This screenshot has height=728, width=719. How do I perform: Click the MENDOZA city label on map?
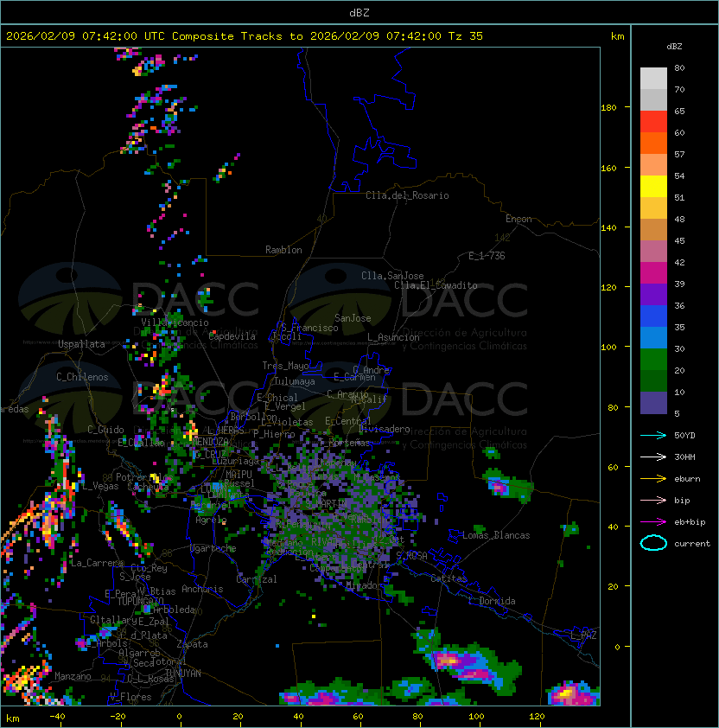[210, 442]
